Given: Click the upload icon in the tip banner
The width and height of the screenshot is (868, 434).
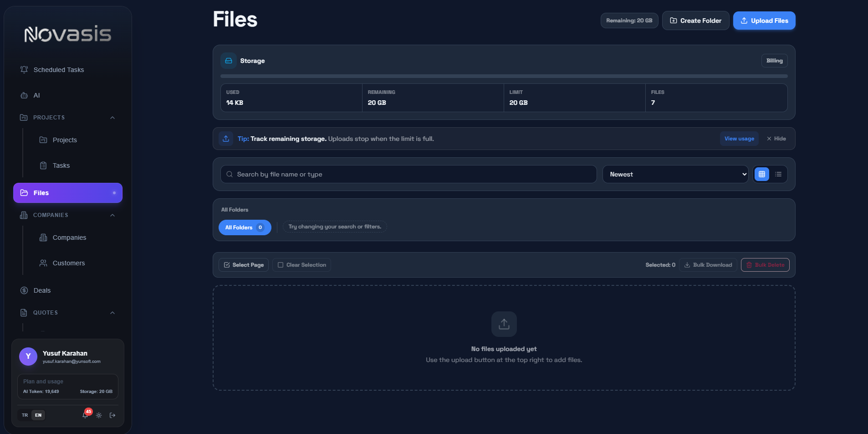Looking at the screenshot, I should click(226, 139).
